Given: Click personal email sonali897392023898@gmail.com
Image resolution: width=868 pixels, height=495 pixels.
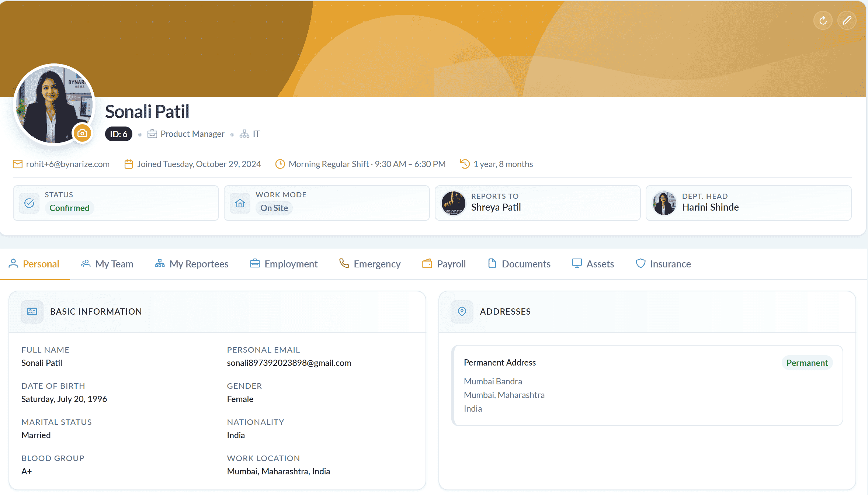Looking at the screenshot, I should (x=289, y=363).
